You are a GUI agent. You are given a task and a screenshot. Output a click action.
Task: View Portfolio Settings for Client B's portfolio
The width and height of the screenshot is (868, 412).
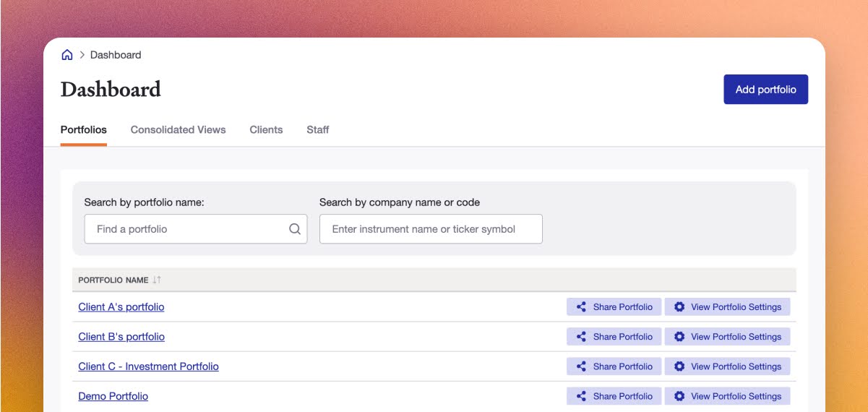tap(728, 337)
